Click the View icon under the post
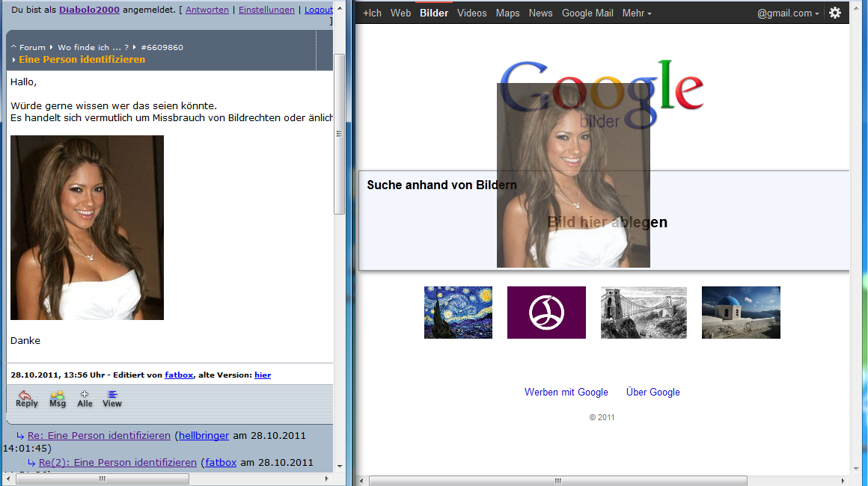868x486 pixels. tap(111, 399)
